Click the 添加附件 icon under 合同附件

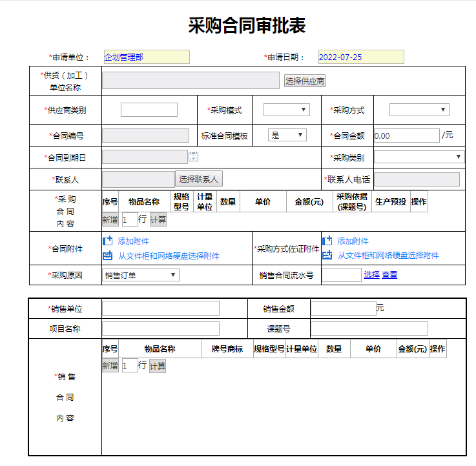[x=107, y=241]
